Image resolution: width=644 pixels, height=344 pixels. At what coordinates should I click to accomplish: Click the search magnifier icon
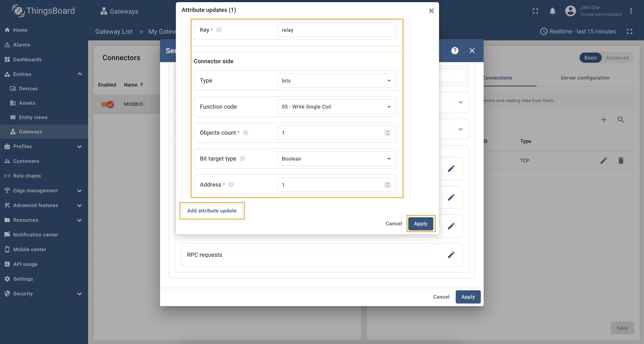[621, 120]
